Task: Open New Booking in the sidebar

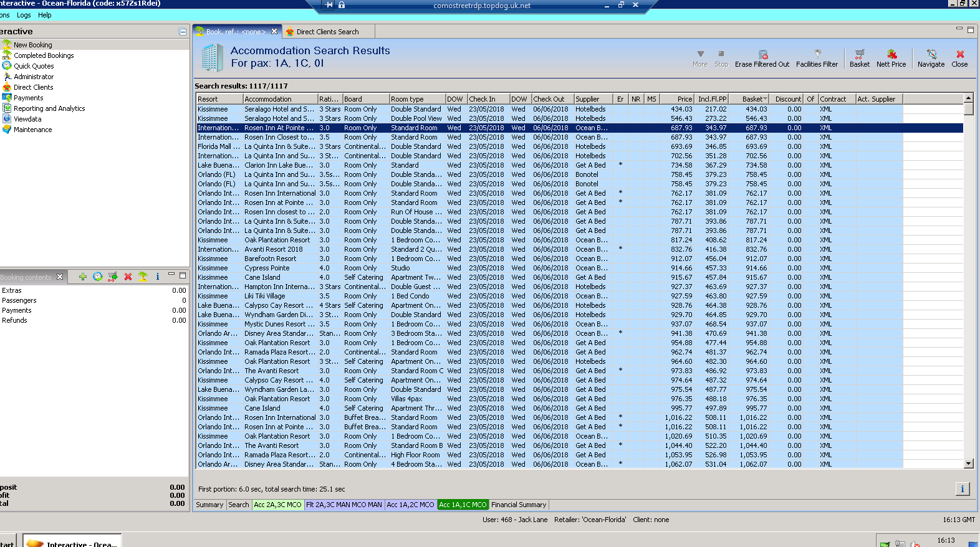Action: tap(33, 45)
